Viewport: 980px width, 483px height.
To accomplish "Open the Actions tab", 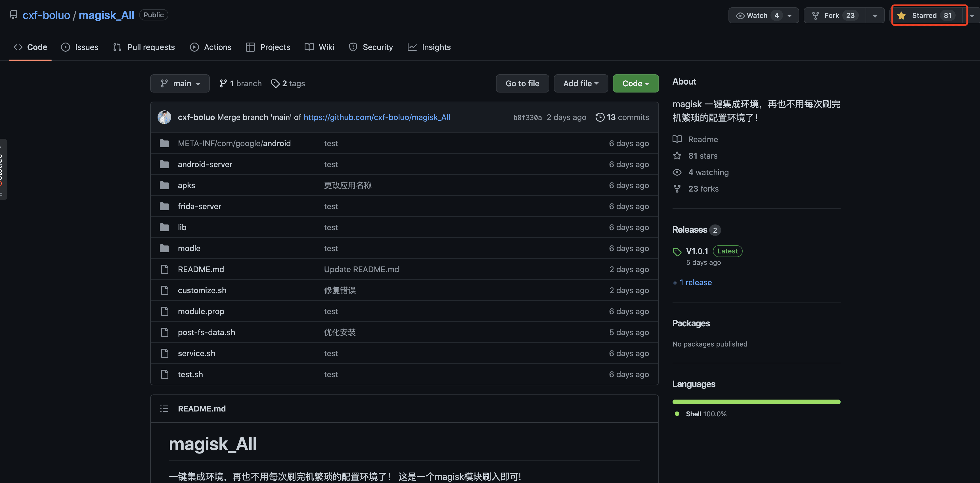I will [x=210, y=47].
